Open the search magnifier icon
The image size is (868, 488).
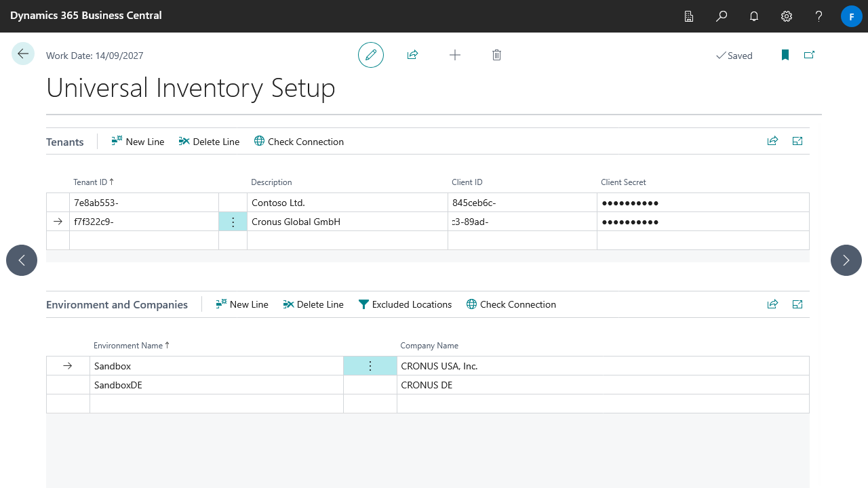click(722, 16)
